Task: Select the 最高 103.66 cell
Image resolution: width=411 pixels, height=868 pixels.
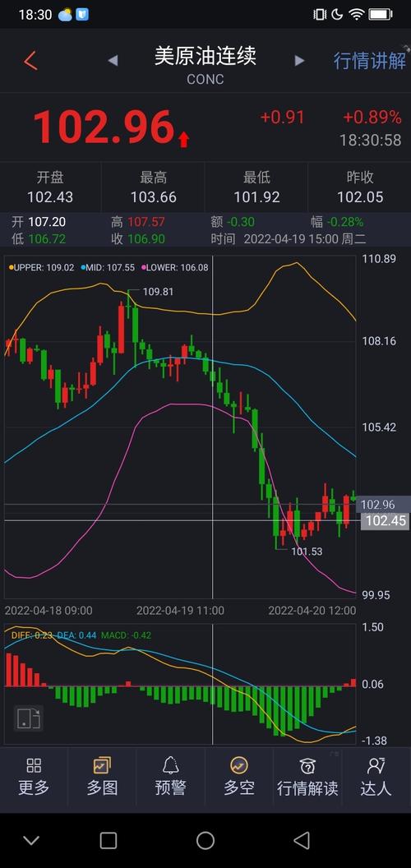Action: pos(154,187)
